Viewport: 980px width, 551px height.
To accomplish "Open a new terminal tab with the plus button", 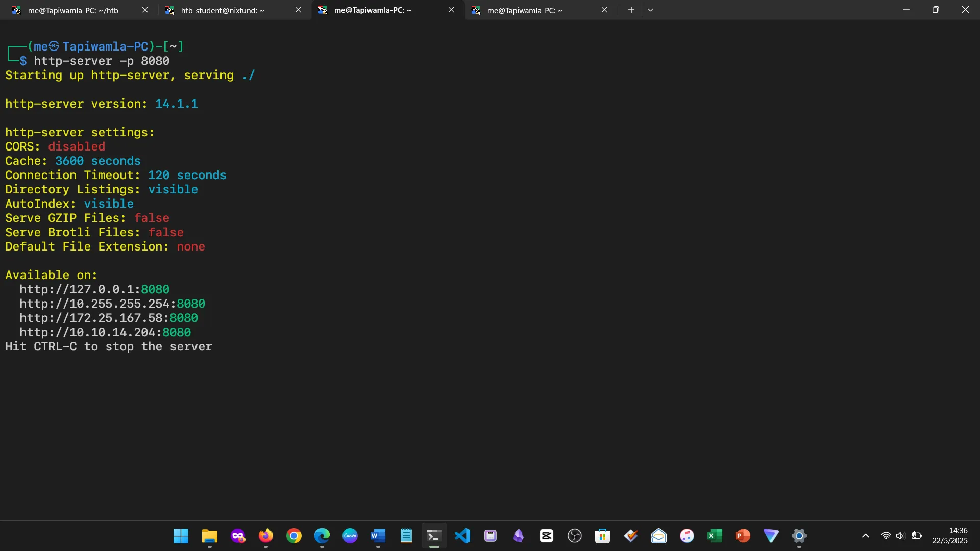I will click(x=631, y=9).
